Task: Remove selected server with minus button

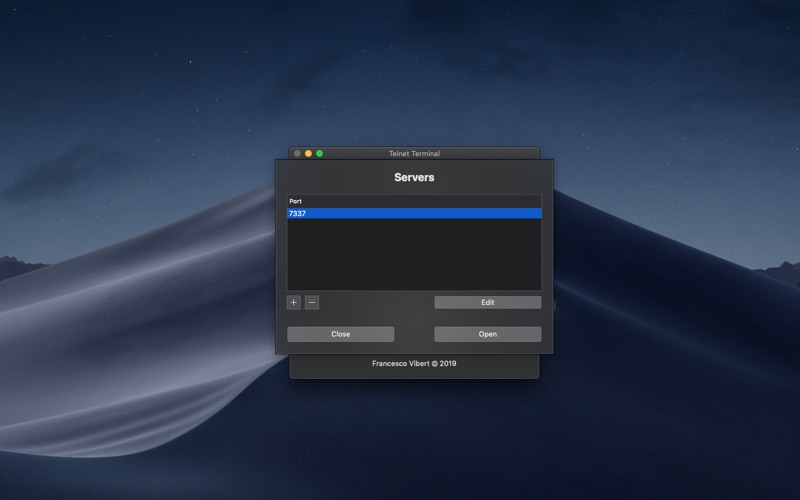Action: (x=312, y=303)
